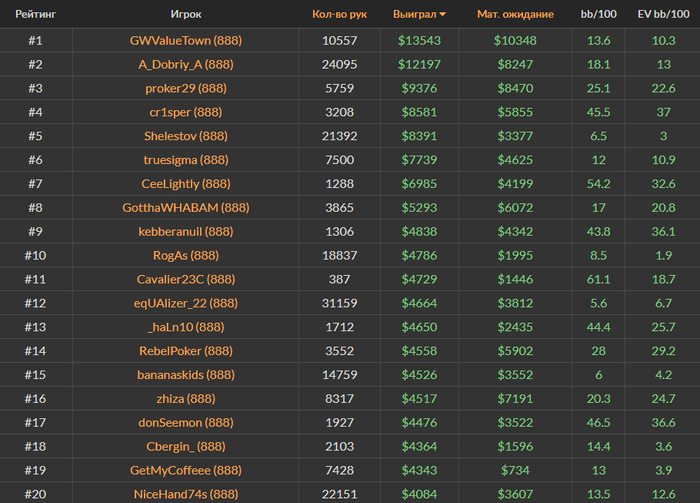Open RebelPoker (888) player link
The image size is (700, 503).
[186, 351]
